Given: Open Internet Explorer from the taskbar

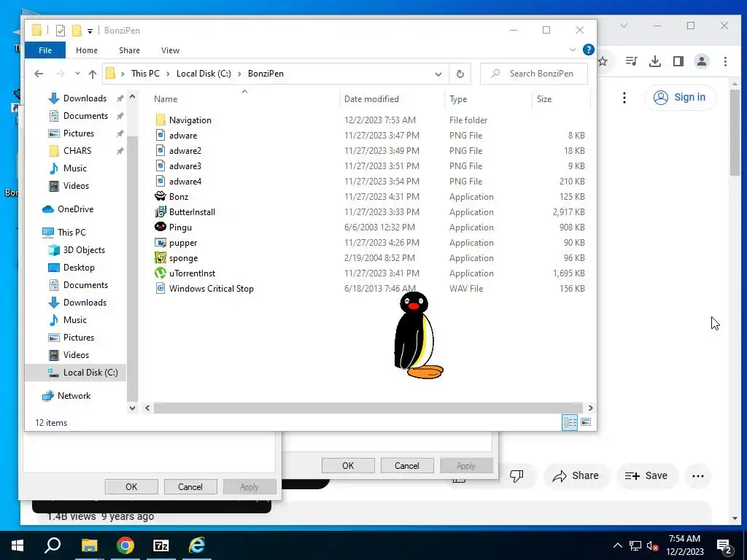Looking at the screenshot, I should tap(197, 545).
